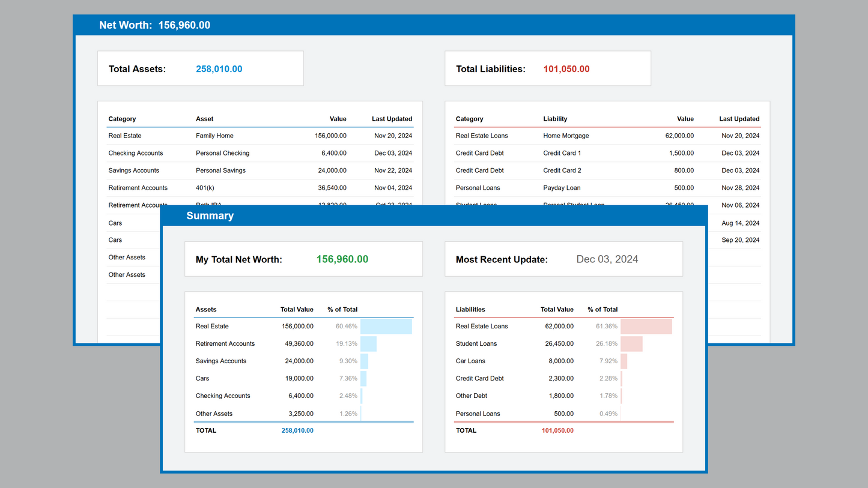
Task: Select the Car Loans row label
Action: [x=470, y=361]
